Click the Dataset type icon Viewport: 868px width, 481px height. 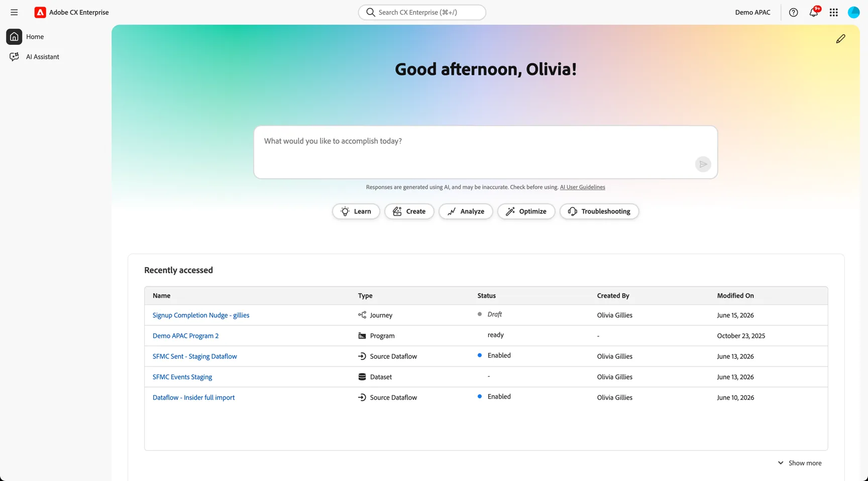pyautogui.click(x=362, y=377)
